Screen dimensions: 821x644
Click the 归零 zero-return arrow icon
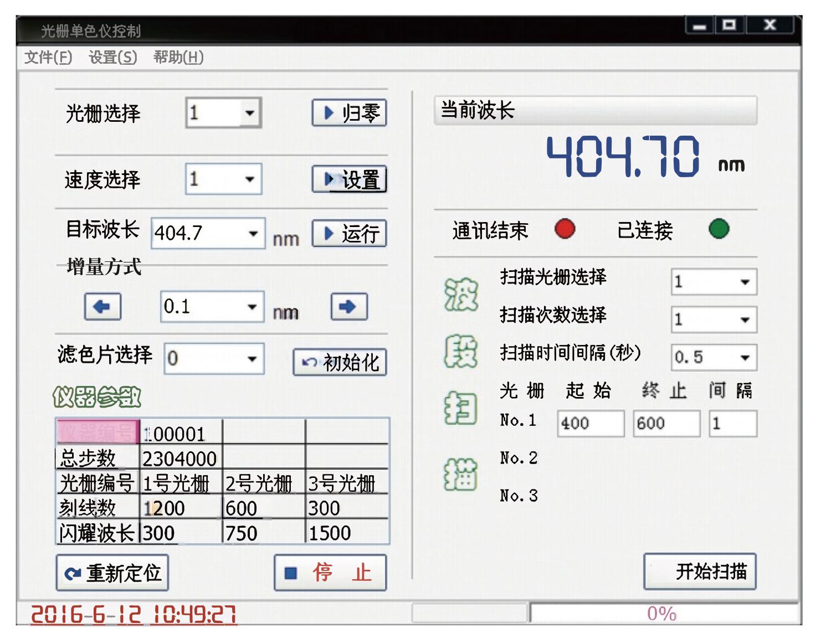point(328,113)
